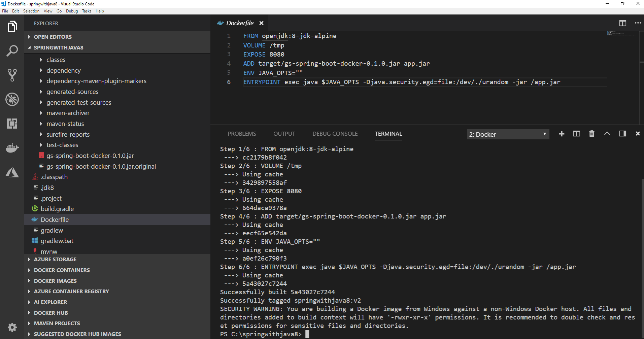Open the gradlew.bat file
The width and height of the screenshot is (644, 339).
(117, 241)
